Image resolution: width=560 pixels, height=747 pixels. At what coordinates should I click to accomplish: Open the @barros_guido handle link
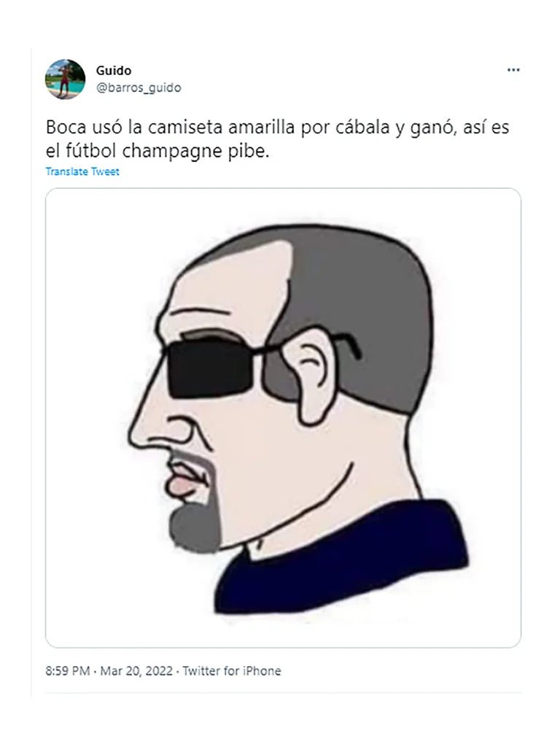pos(139,88)
